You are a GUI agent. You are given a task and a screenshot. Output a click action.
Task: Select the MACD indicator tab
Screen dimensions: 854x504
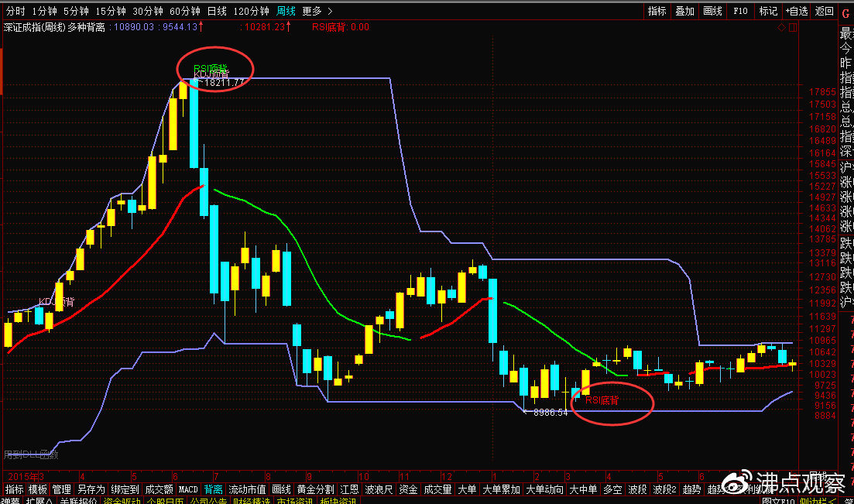point(188,489)
